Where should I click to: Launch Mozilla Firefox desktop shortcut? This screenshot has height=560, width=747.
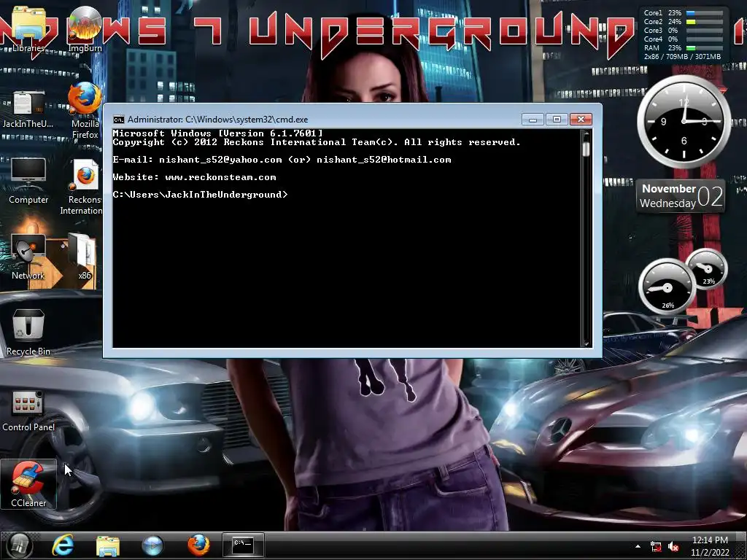85,111
